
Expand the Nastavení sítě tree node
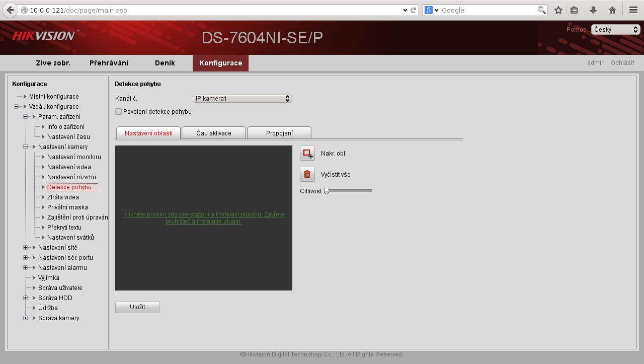tap(25, 248)
